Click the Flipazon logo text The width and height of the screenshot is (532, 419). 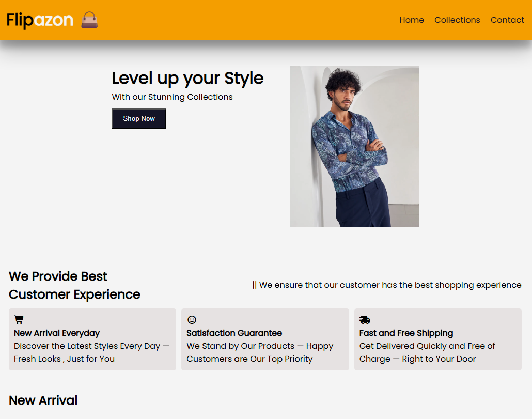pyautogui.click(x=40, y=20)
